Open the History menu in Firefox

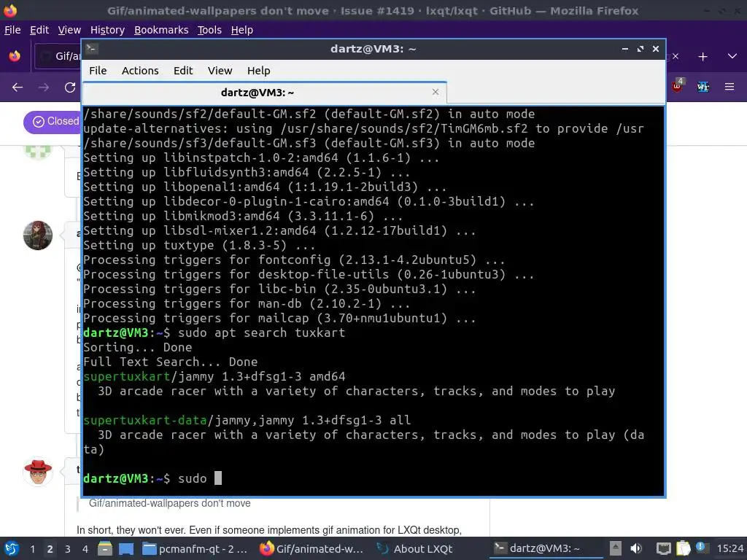point(107,30)
